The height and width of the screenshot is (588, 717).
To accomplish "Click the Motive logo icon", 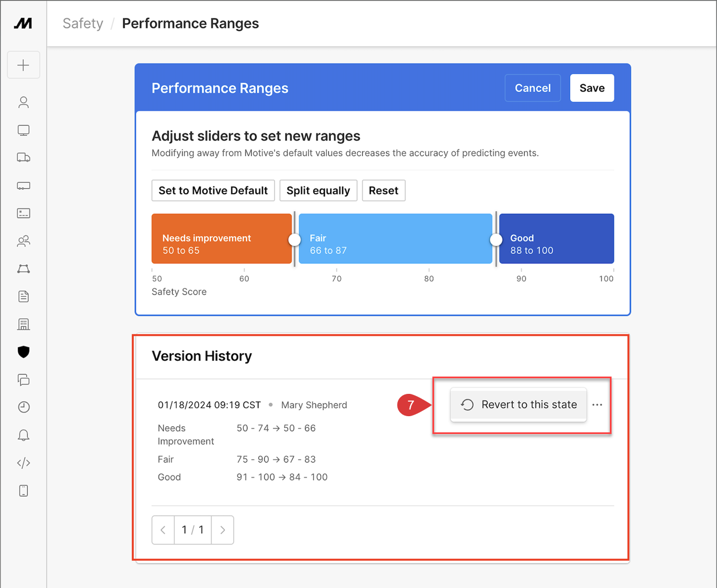I will [23, 23].
